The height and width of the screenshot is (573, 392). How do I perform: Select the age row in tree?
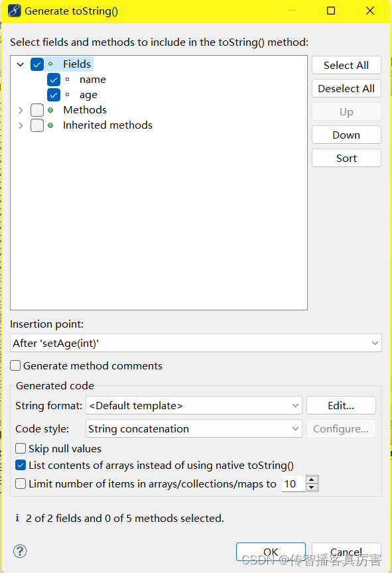(x=88, y=95)
